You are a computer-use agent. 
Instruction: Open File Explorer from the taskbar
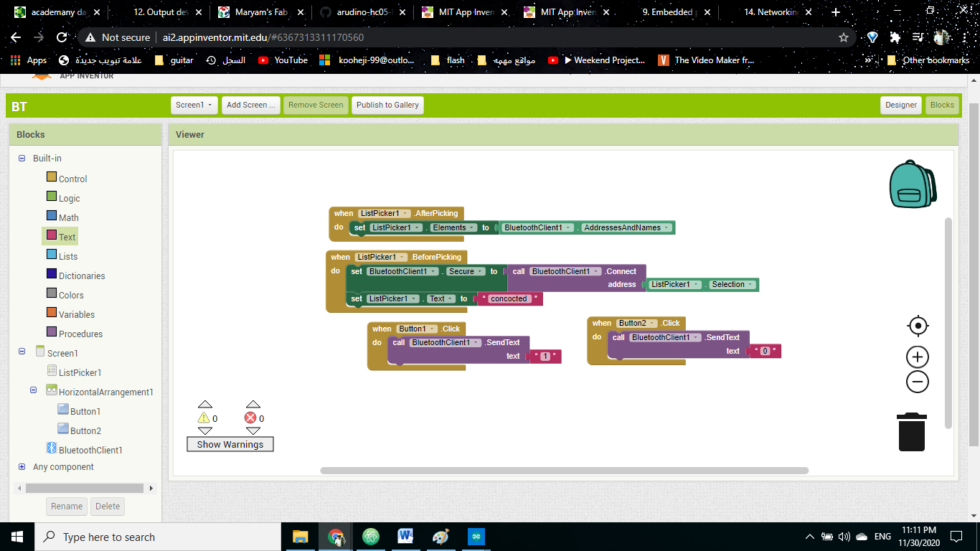click(x=300, y=537)
